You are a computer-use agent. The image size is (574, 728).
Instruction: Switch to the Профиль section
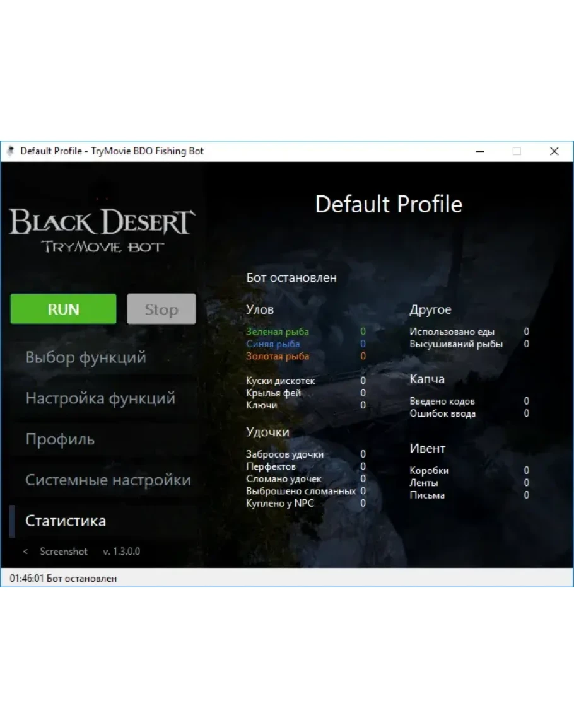point(60,439)
